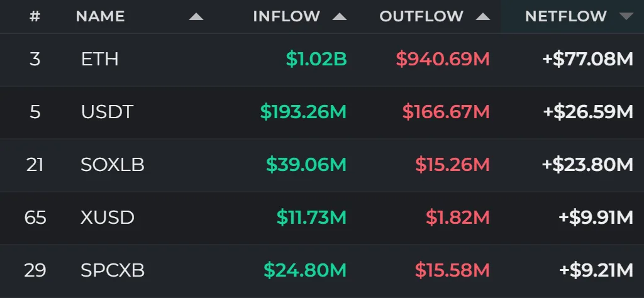The height and width of the screenshot is (298, 644).
Task: Select USDT inflow value $193.26M
Action: pos(304,112)
